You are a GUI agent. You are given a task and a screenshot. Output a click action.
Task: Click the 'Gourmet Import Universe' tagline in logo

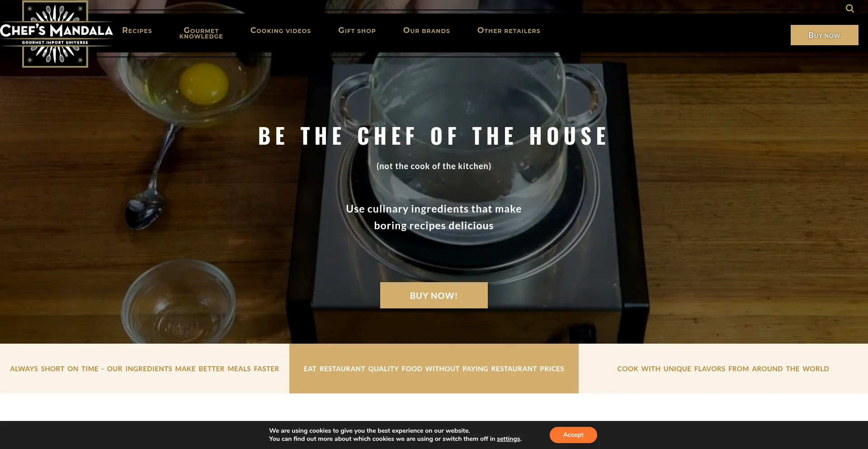[x=55, y=43]
